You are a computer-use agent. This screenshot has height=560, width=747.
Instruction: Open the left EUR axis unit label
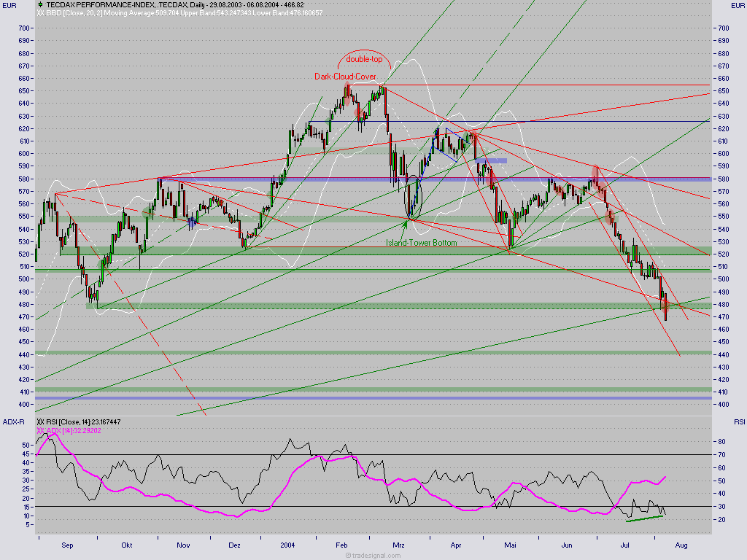point(9,4)
